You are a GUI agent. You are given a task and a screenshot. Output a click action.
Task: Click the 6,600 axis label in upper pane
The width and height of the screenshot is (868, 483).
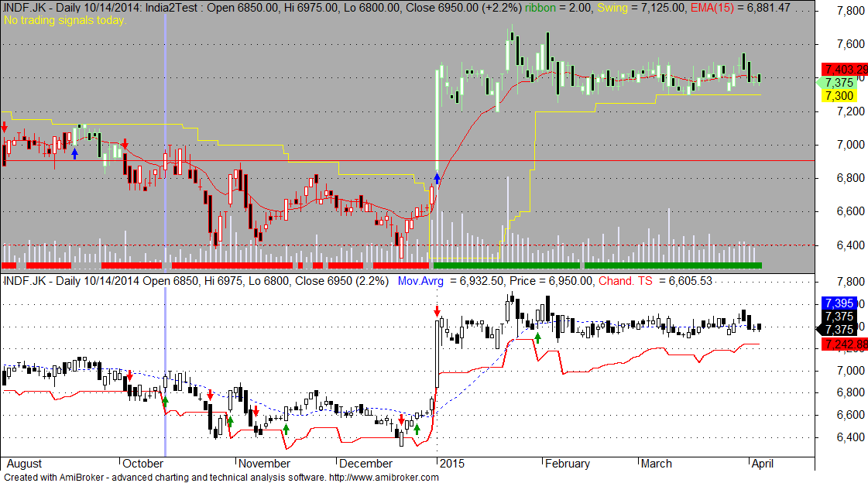[850, 211]
